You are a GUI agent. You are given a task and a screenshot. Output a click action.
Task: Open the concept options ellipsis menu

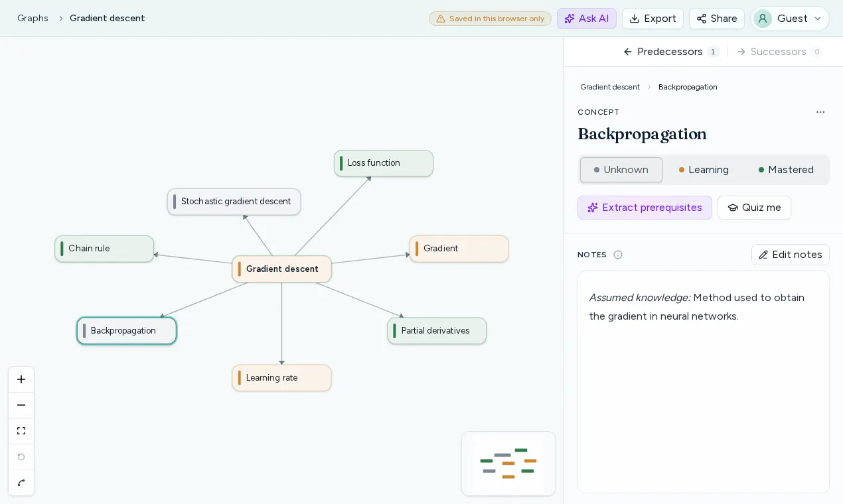tap(820, 112)
